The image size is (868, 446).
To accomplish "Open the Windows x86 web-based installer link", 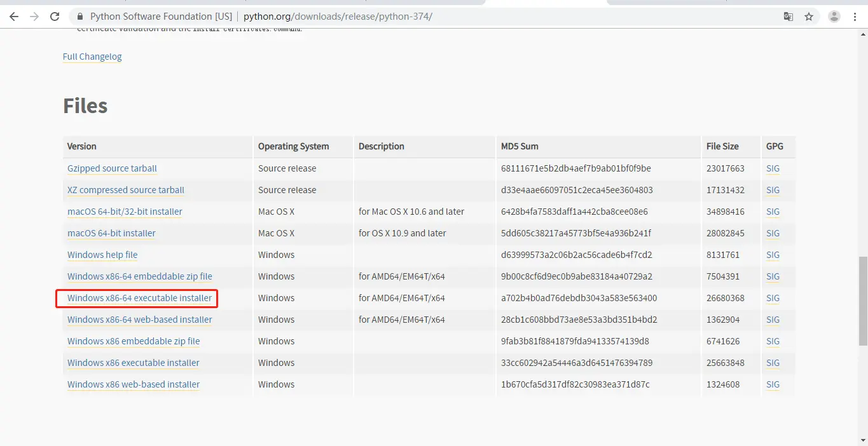I will tap(133, 384).
